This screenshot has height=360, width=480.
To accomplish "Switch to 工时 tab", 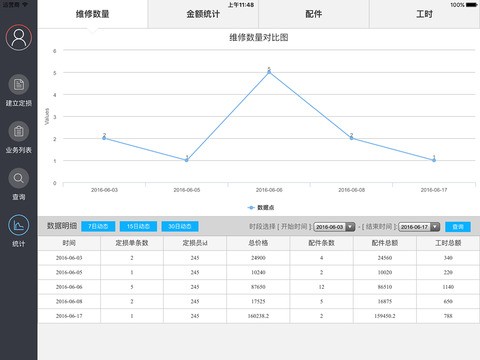I will coord(424,14).
